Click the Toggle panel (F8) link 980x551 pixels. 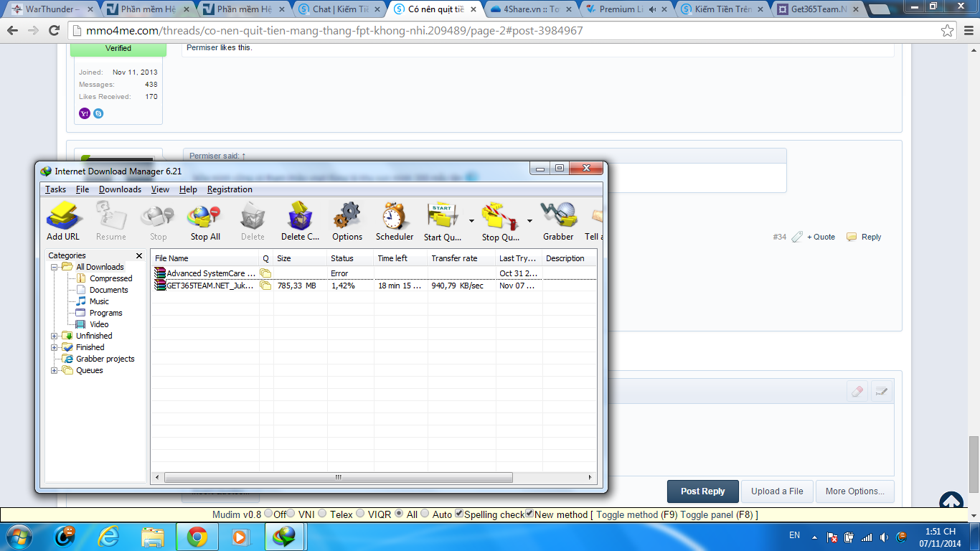pyautogui.click(x=716, y=514)
